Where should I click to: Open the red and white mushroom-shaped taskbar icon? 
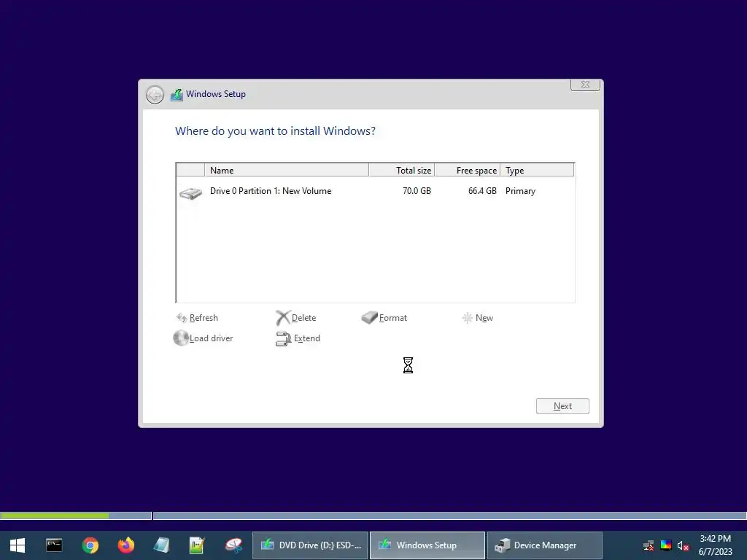[233, 545]
